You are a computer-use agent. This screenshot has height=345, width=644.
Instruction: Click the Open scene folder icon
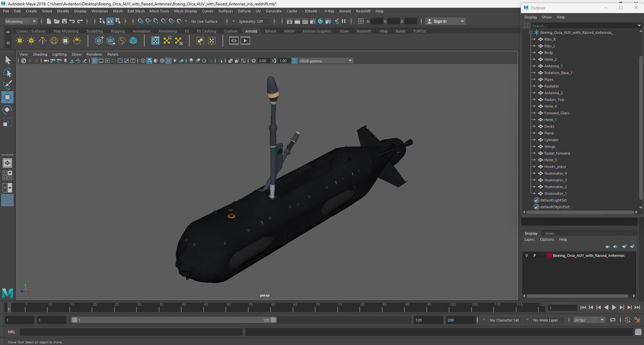56,21
